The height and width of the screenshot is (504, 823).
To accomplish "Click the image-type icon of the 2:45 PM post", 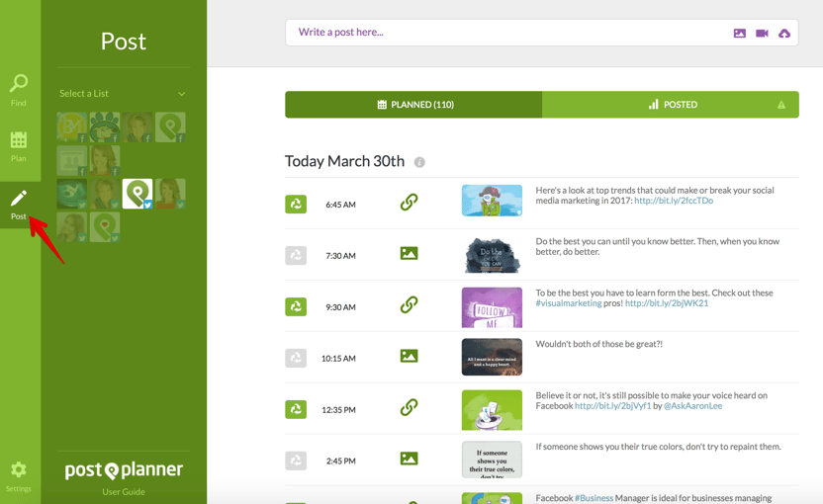I will point(409,459).
